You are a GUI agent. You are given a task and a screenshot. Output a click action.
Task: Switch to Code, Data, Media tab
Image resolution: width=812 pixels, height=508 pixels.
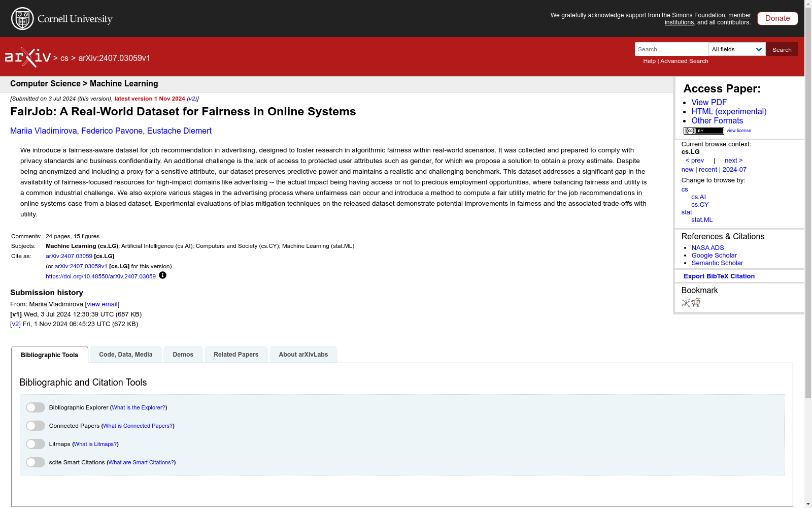(x=126, y=355)
